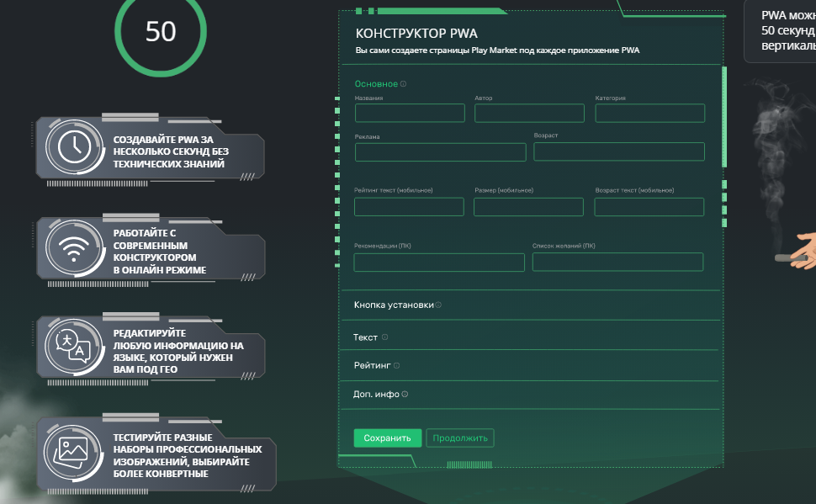816x504 pixels.
Task: Click the circular 50 countdown indicator
Action: (161, 31)
